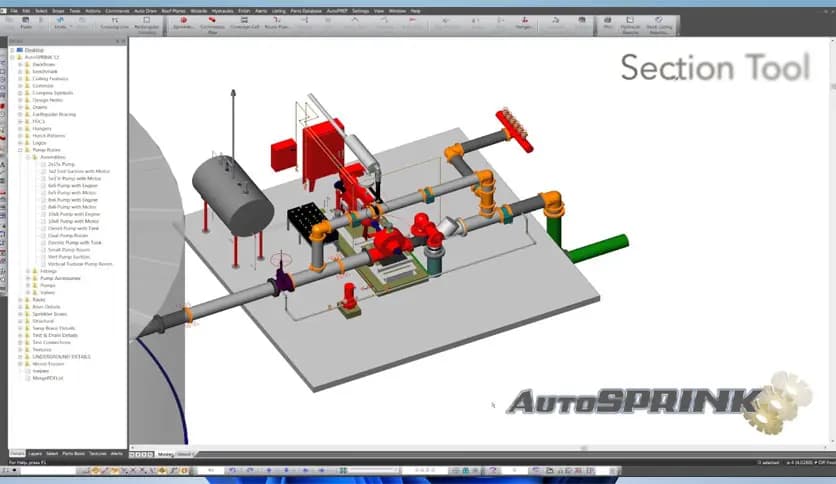The height and width of the screenshot is (484, 836).
Task: Switch to the Layers panel tab
Action: point(35,454)
